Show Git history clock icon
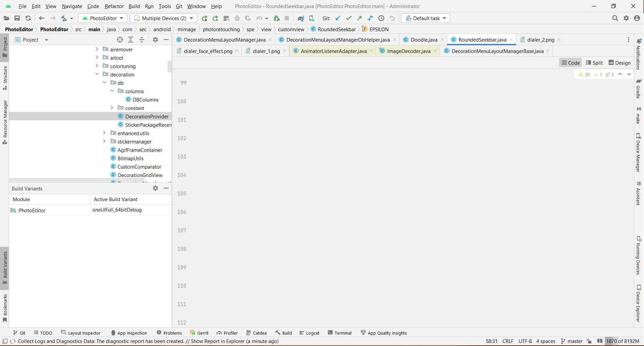 pyautogui.click(x=381, y=18)
